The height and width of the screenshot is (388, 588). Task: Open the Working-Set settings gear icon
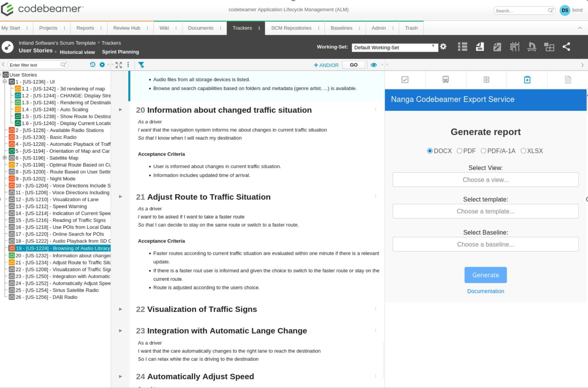(443, 47)
